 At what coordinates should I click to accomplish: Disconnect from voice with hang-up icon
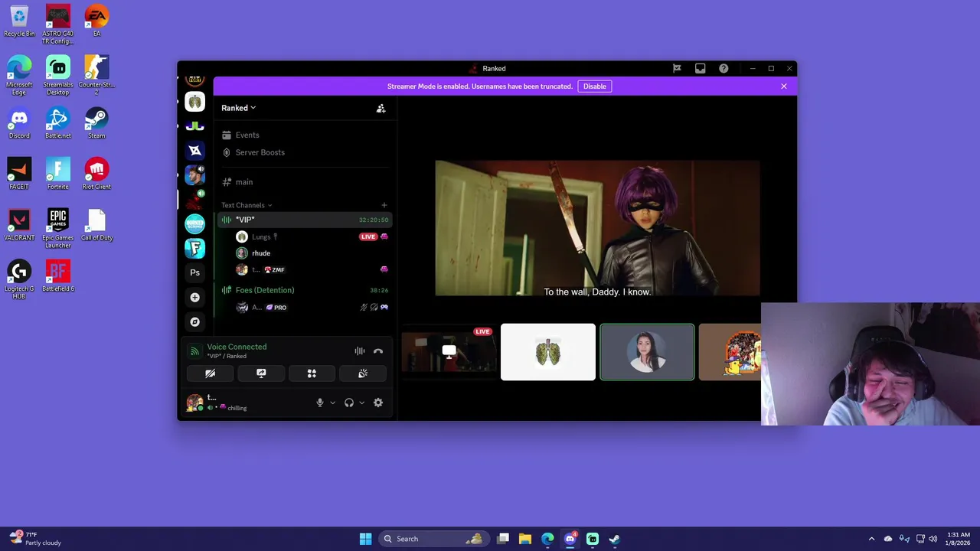378,351
